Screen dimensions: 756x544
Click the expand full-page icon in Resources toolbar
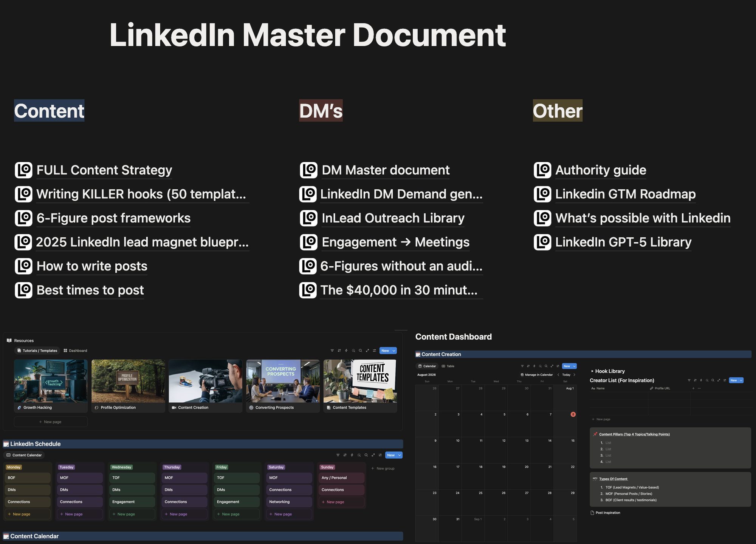(x=367, y=351)
